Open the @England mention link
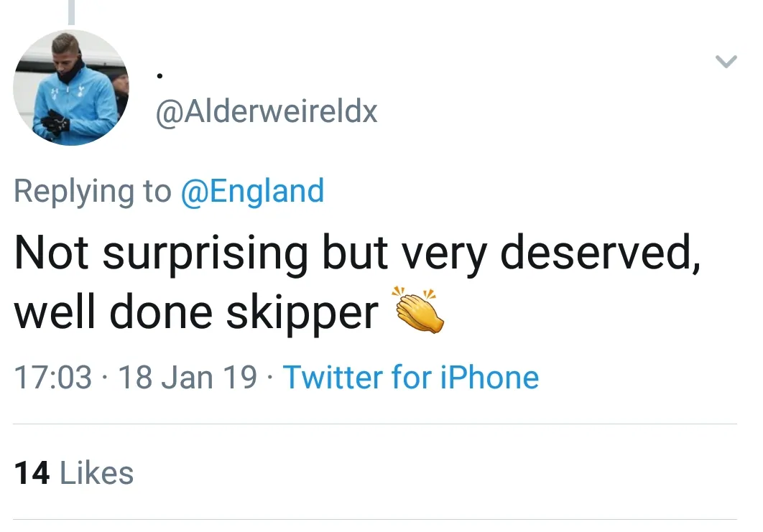The height and width of the screenshot is (532, 763). click(x=252, y=191)
